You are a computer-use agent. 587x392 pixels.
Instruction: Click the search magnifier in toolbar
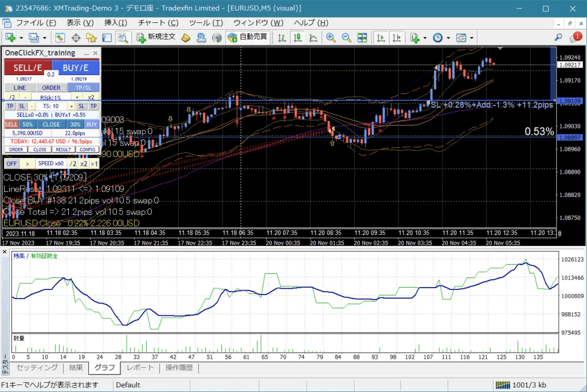(558, 37)
